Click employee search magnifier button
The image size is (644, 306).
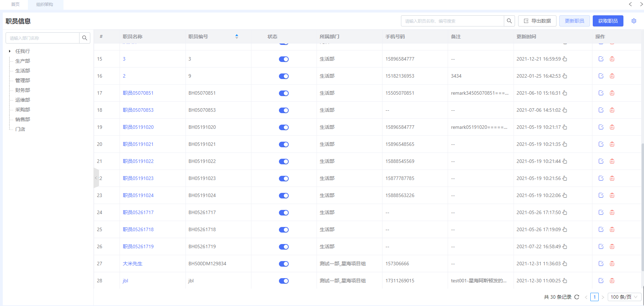(x=509, y=21)
